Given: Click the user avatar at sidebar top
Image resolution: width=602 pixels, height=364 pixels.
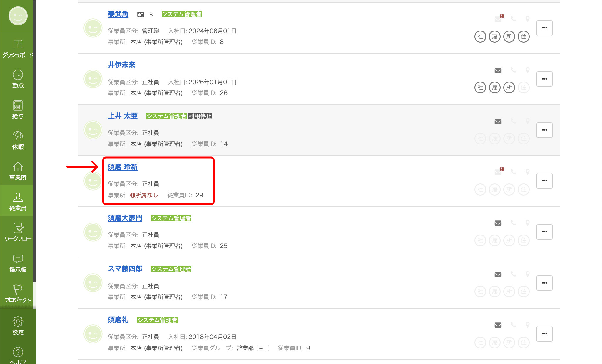Looking at the screenshot, I should pos(18,16).
